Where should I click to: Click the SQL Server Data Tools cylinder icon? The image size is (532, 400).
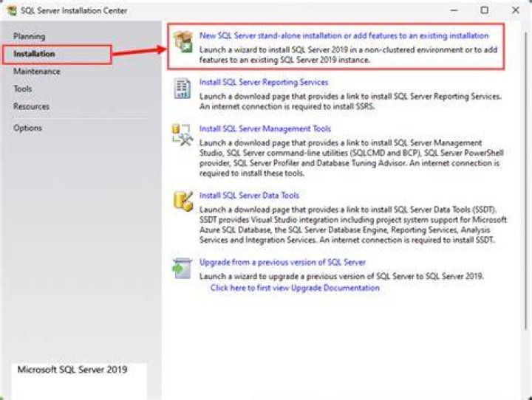183,201
